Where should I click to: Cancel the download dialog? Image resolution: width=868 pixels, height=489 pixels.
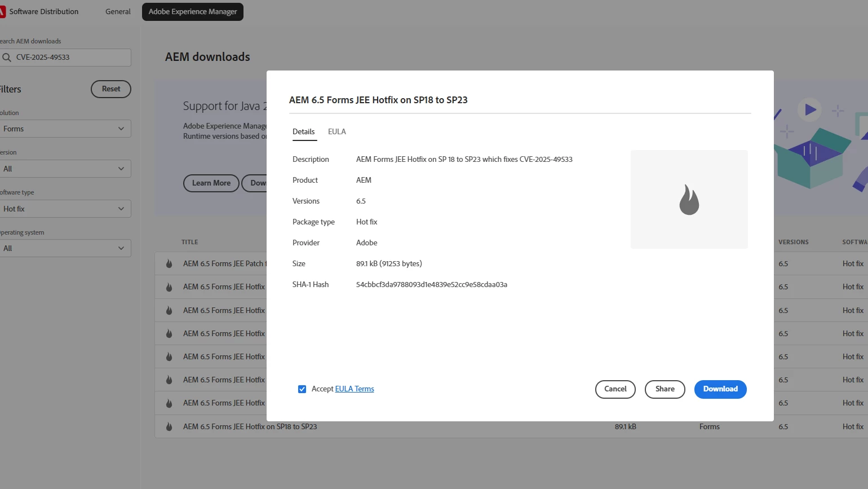615,389
